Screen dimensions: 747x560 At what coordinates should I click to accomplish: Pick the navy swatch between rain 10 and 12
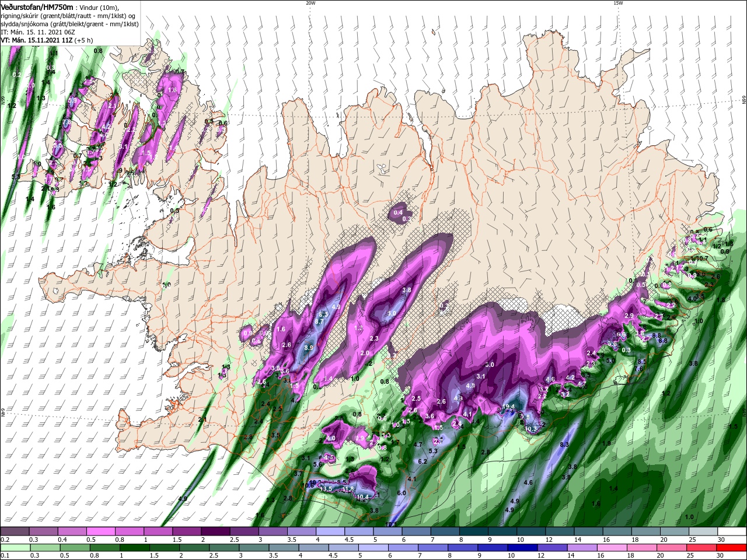(x=521, y=548)
